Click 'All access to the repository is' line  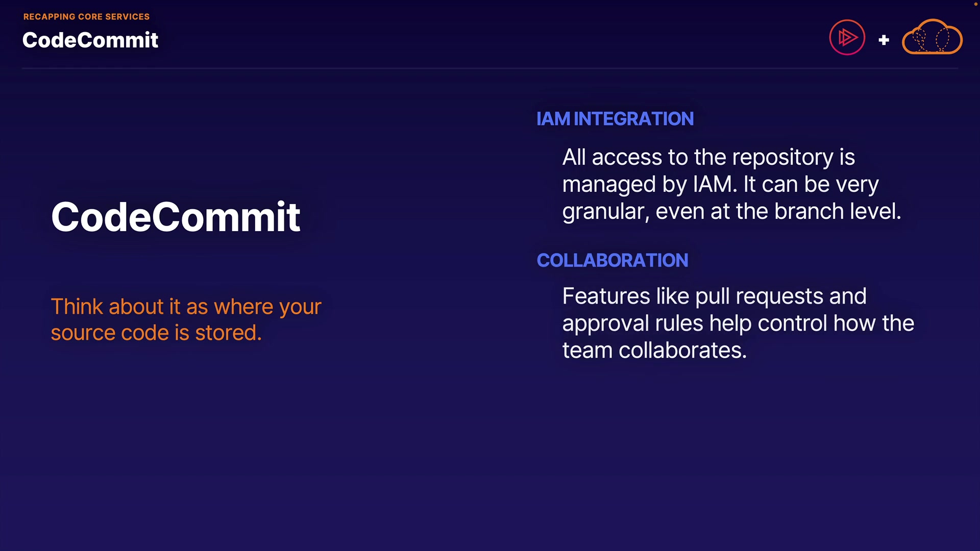tap(708, 157)
